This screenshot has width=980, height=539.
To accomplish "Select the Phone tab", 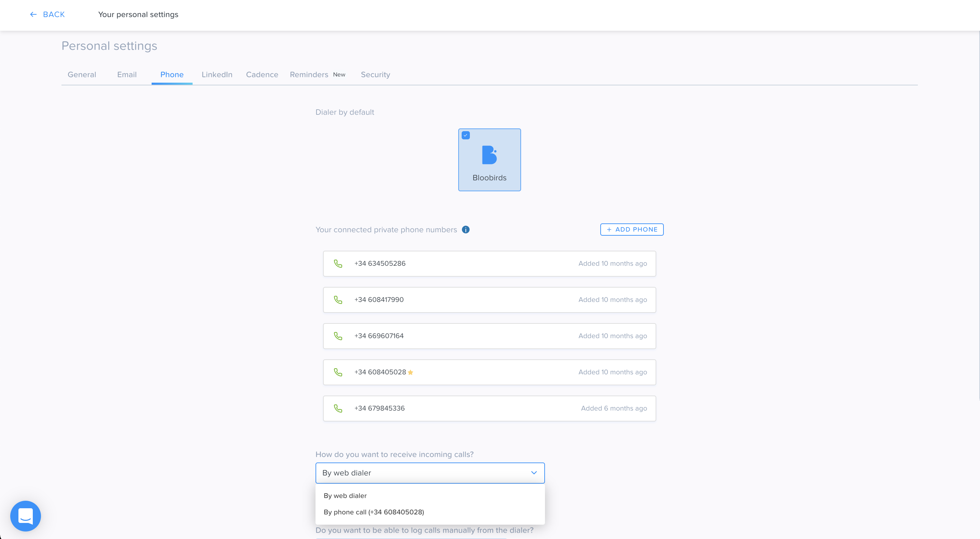I will pos(172,74).
